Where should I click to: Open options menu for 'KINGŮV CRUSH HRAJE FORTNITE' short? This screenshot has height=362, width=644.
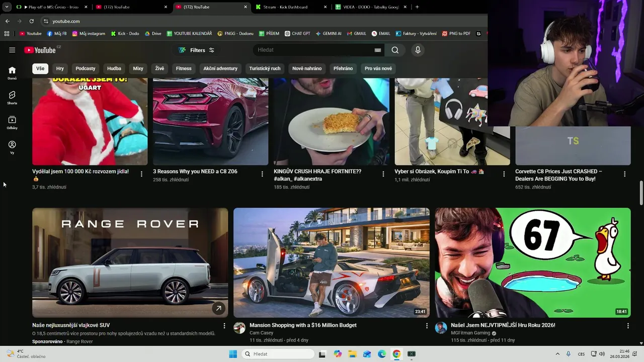pos(383,174)
